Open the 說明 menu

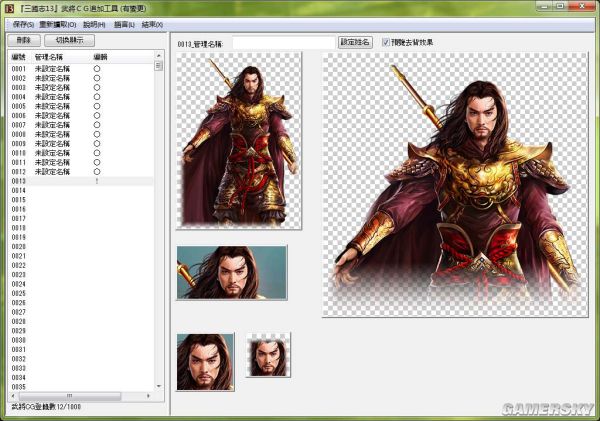pyautogui.click(x=94, y=23)
